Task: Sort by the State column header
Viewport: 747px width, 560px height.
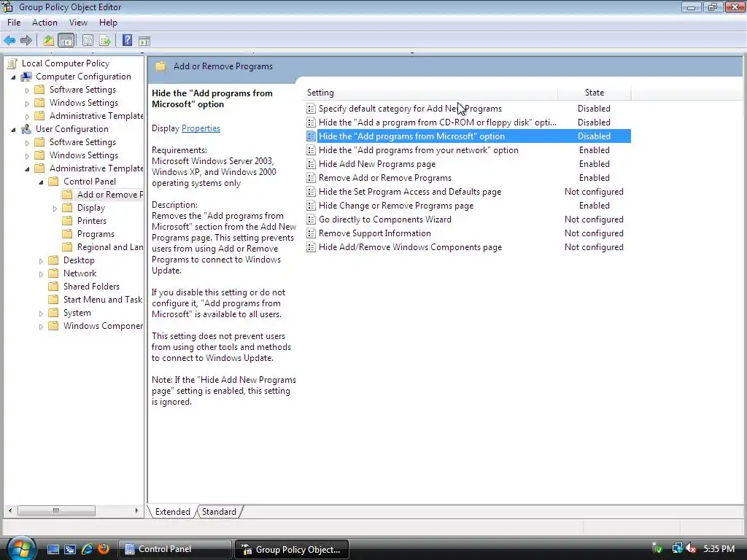Action: click(594, 93)
